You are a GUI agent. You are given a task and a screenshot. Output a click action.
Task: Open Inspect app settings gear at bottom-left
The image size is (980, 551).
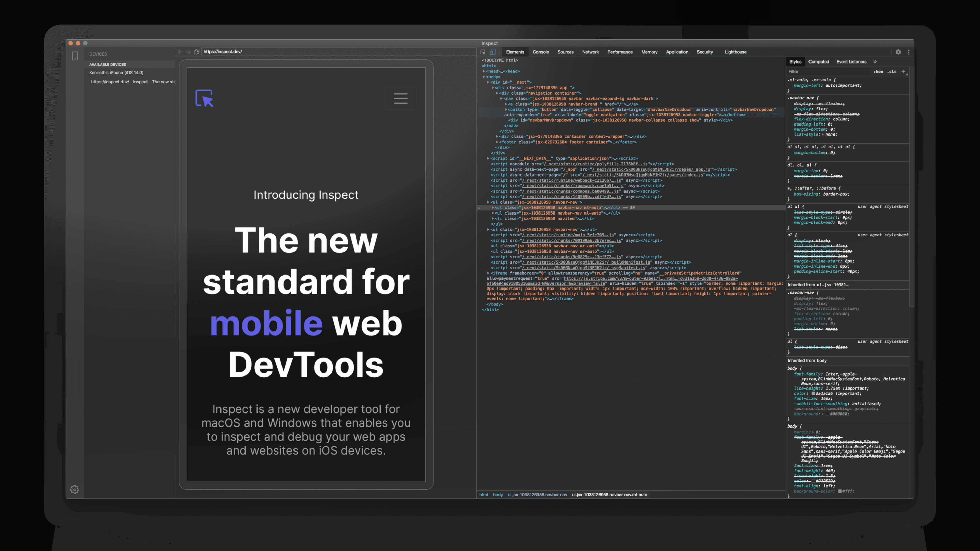[x=75, y=490]
